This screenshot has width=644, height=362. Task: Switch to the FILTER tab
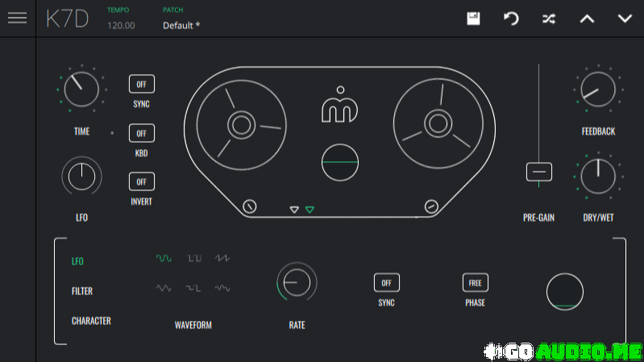tap(82, 291)
